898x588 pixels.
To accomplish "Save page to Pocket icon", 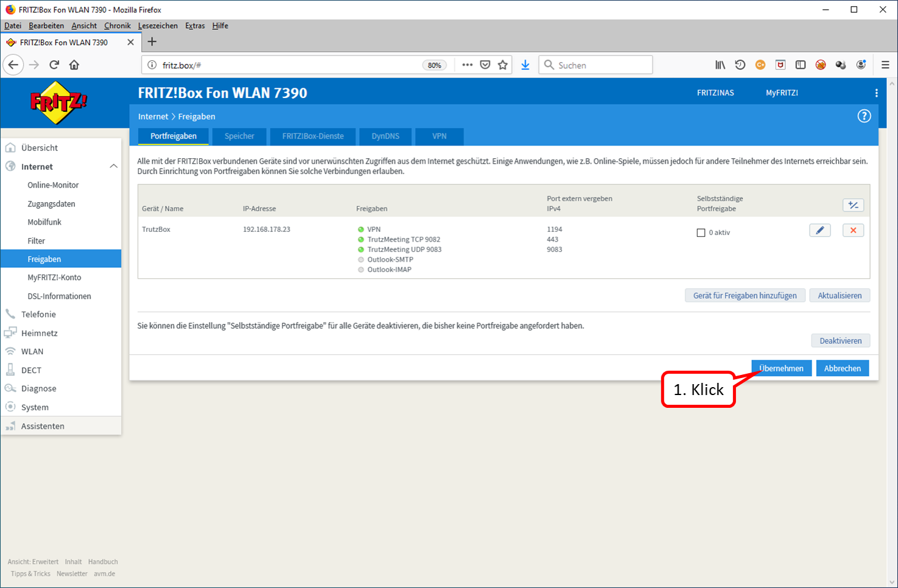I will (x=485, y=65).
